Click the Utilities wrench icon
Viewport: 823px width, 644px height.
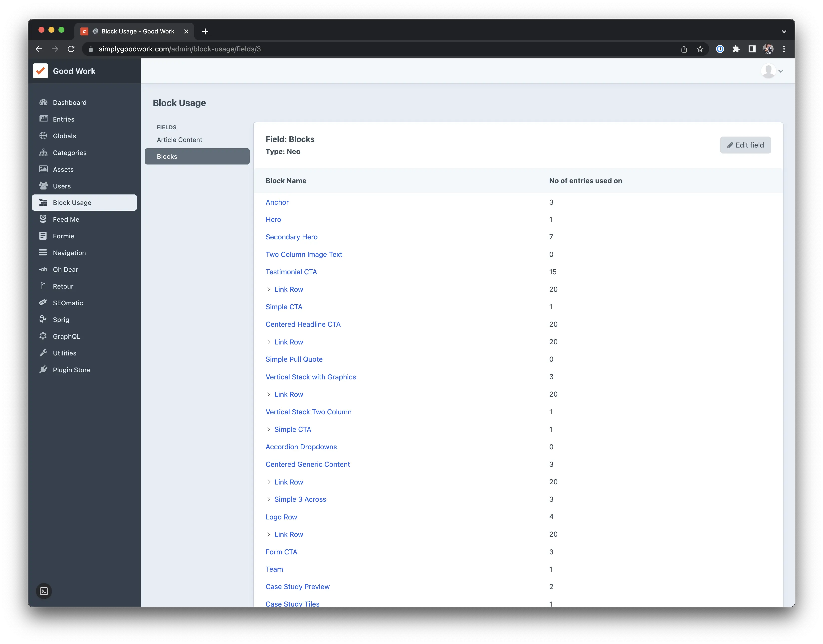click(43, 353)
